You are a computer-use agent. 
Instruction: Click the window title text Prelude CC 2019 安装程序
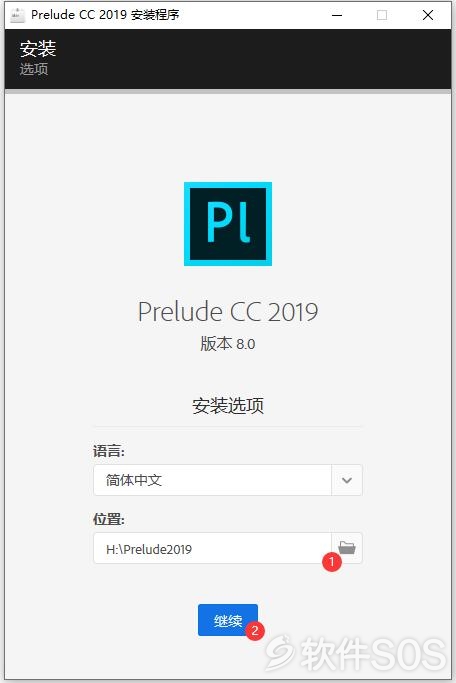[105, 15]
